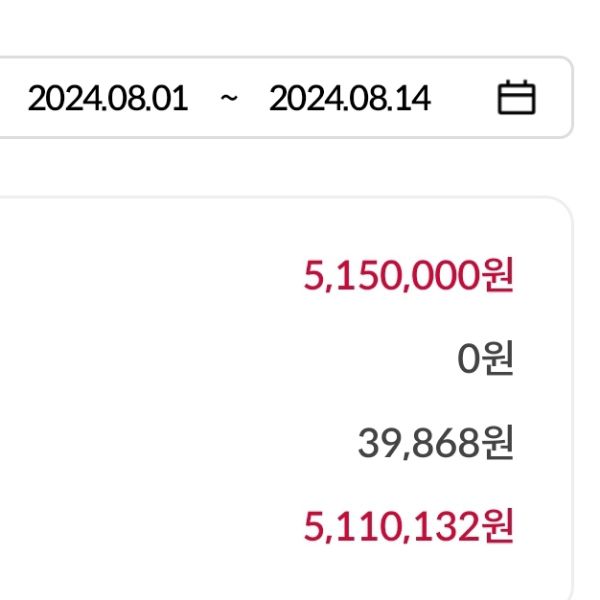
Task: Click the day "01" in the start date
Action: pos(168,99)
